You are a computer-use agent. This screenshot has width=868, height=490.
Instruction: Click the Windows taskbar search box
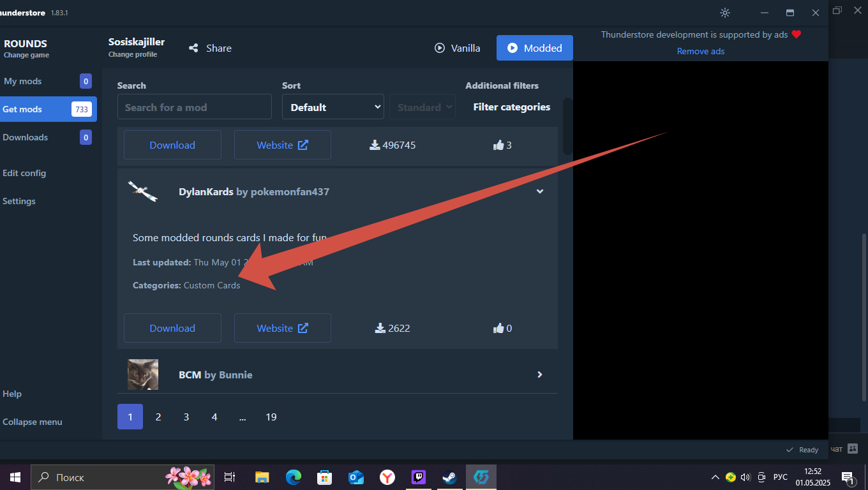123,477
